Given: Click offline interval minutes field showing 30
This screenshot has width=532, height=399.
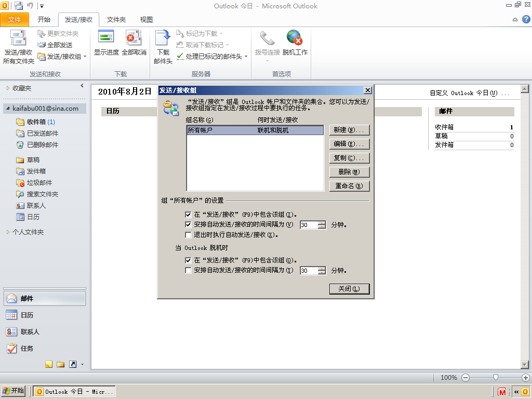Looking at the screenshot, I should tap(309, 271).
